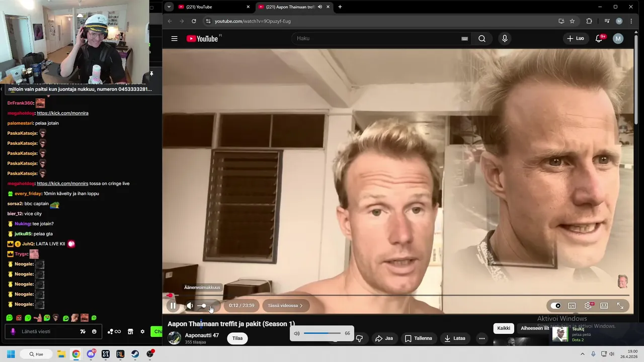Open YouTube hamburger guide menu
Image resolution: width=644 pixels, height=362 pixels.
pos(174,39)
